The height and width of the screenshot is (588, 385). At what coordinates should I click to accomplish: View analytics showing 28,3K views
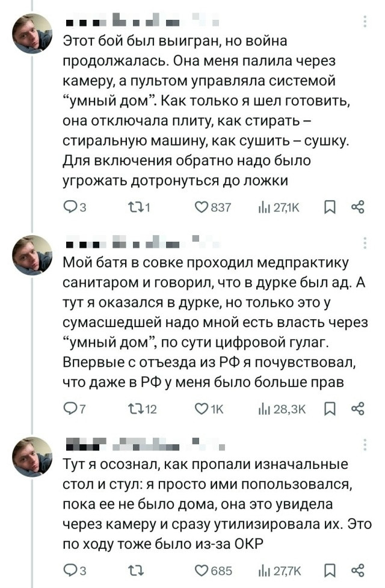click(263, 409)
